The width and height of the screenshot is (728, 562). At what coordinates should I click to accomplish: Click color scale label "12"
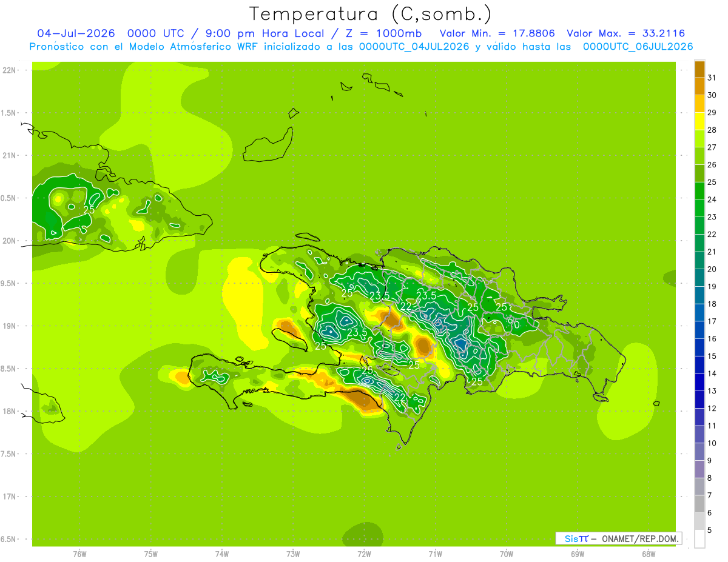click(711, 409)
